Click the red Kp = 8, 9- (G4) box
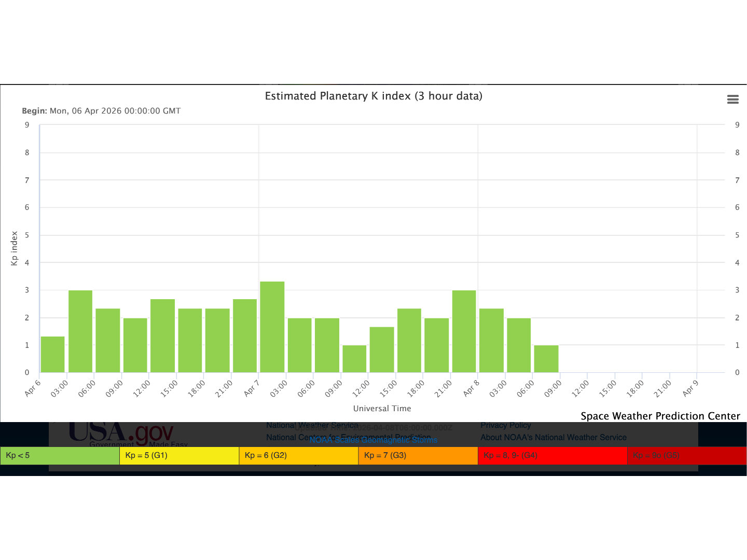Screen dimensions: 747x560 pos(552,455)
